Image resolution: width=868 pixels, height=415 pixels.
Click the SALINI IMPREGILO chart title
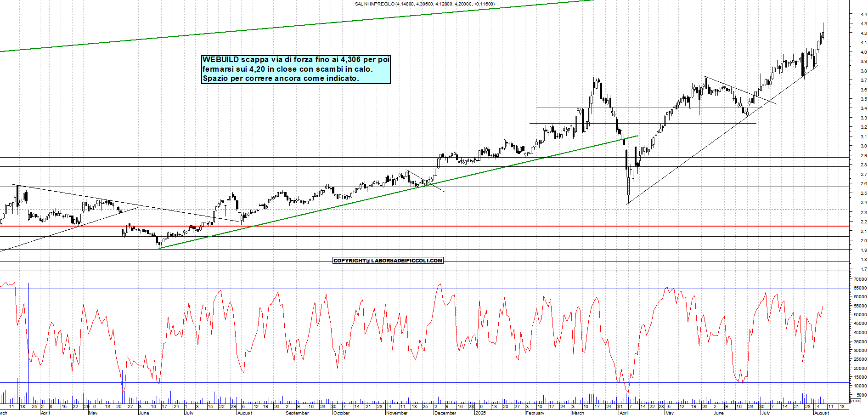(x=425, y=4)
